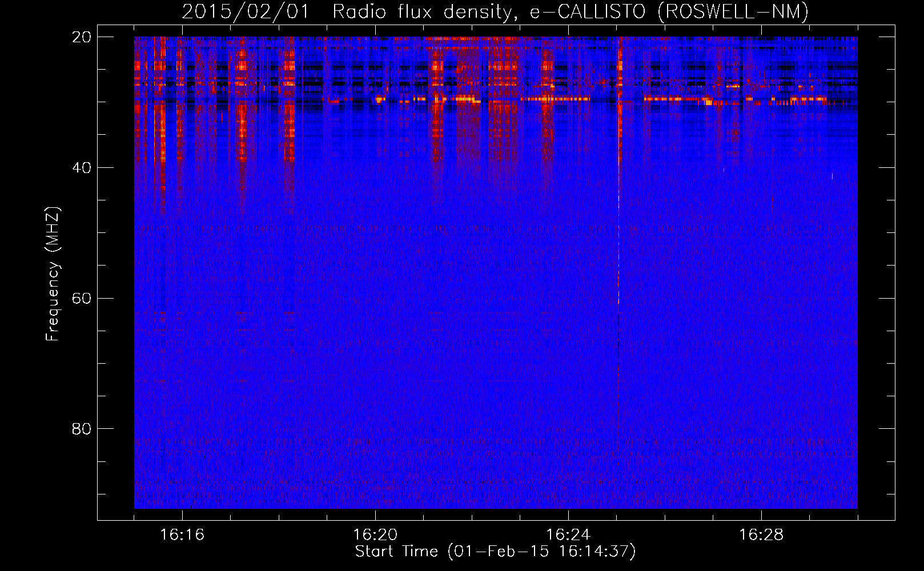
Task: Click the frequency tick label '20'
Action: [82, 37]
